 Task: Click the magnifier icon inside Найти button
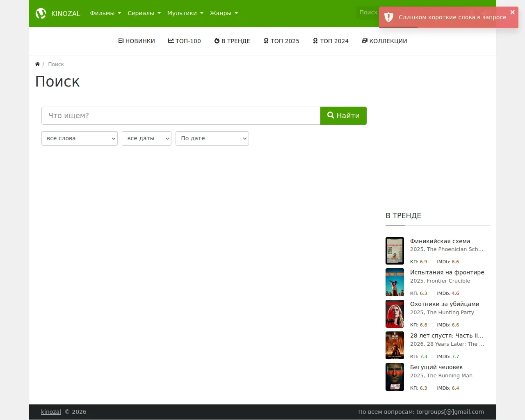tap(331, 115)
